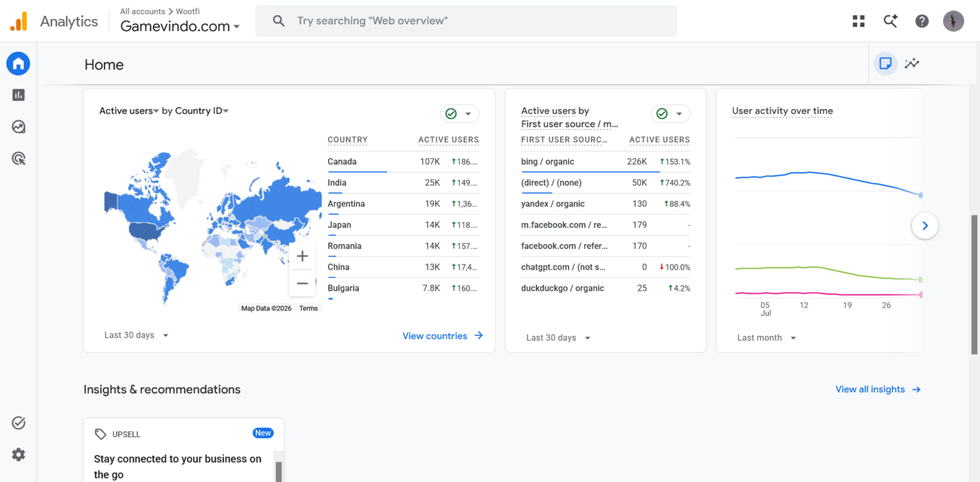Screen dimensions: 980x482
Task: Toggle the annotations note icon
Action: [x=885, y=63]
